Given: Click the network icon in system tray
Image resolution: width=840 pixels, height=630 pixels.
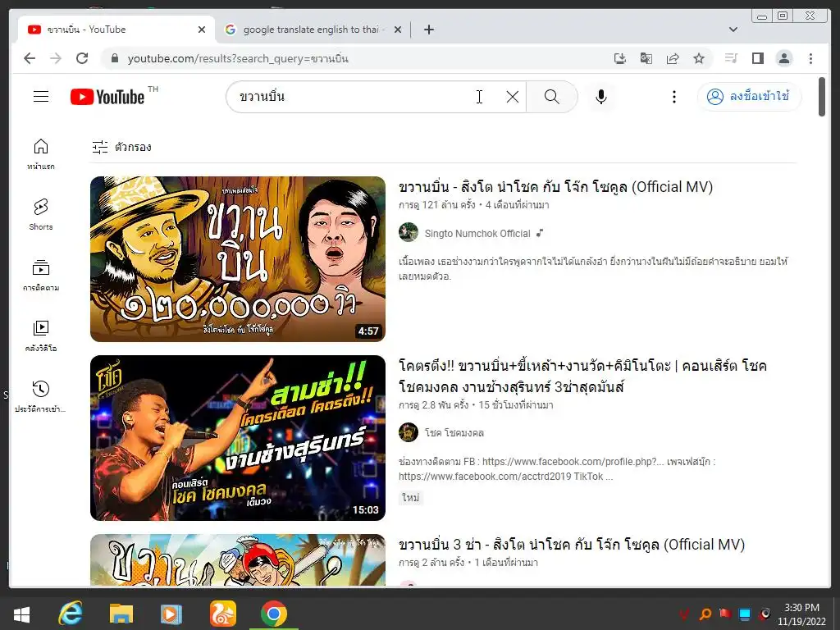Looking at the screenshot, I should point(745,614).
